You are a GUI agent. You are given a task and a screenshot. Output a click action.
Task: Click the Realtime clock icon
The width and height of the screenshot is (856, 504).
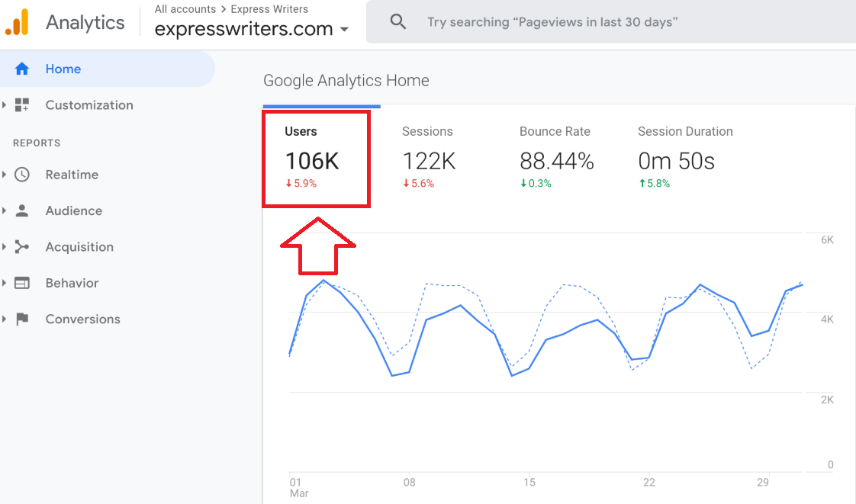(x=22, y=175)
